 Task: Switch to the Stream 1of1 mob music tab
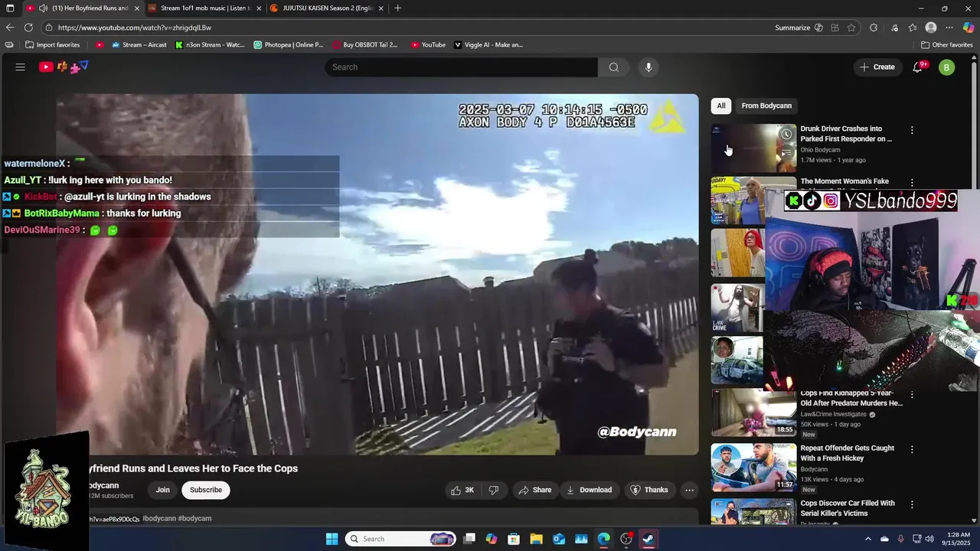[x=204, y=8]
